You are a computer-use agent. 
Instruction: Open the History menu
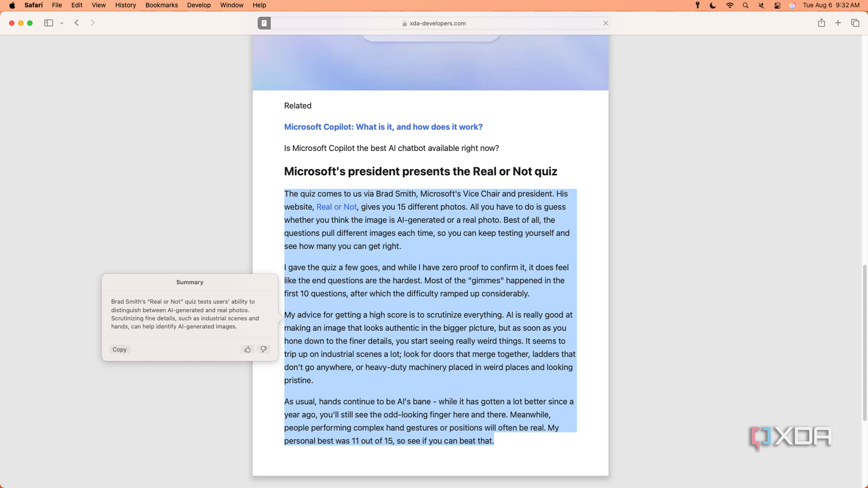click(x=126, y=5)
